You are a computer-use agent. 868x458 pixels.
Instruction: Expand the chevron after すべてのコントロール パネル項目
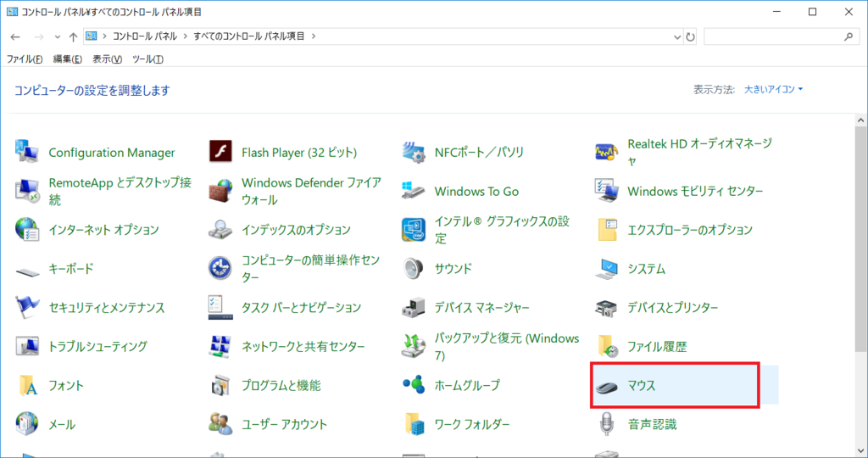(314, 36)
